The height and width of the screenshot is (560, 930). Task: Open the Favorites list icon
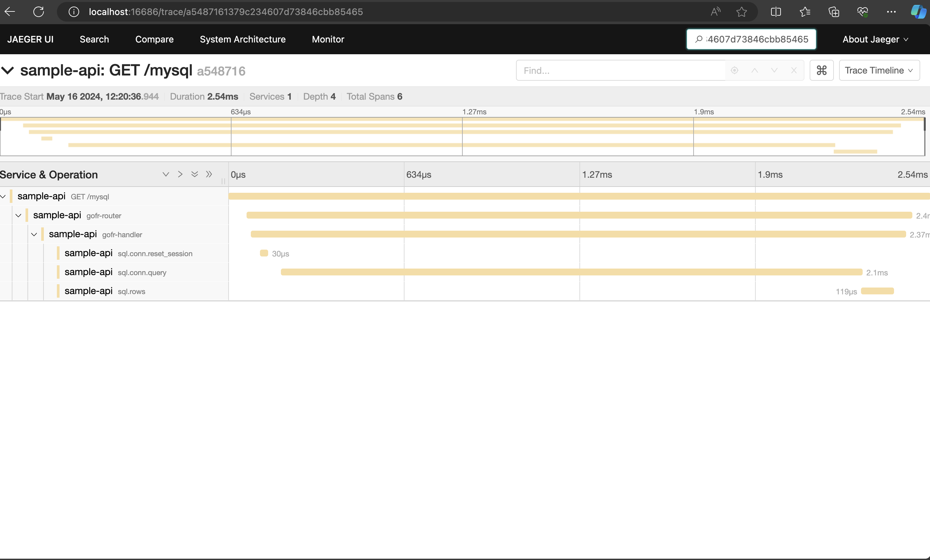coord(805,12)
